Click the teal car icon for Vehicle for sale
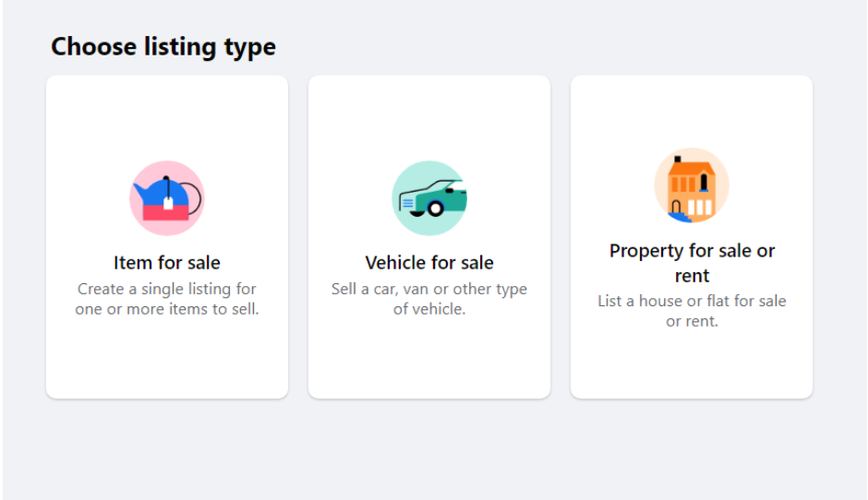The height and width of the screenshot is (500, 868). 429,198
